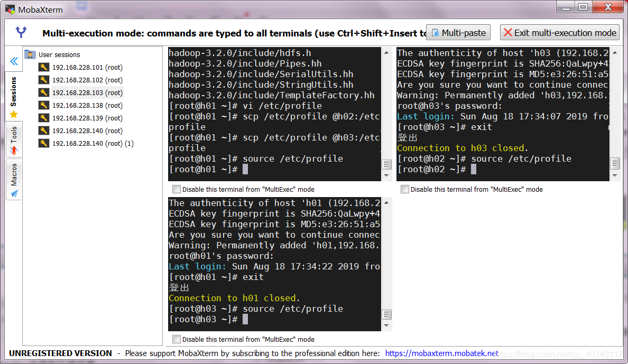Click scroll down arrow in h02 terminal
Image resolution: width=628 pixels, height=364 pixels.
pyautogui.click(x=615, y=175)
